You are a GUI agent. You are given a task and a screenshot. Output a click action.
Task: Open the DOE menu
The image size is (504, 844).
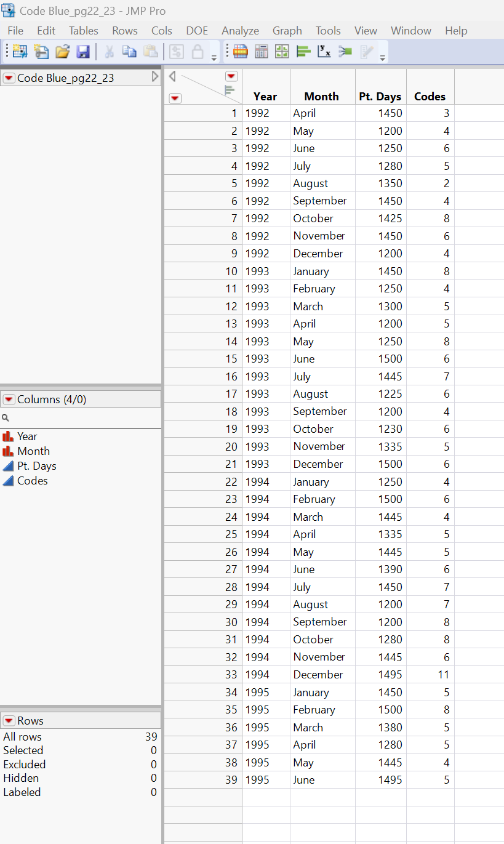tap(196, 30)
